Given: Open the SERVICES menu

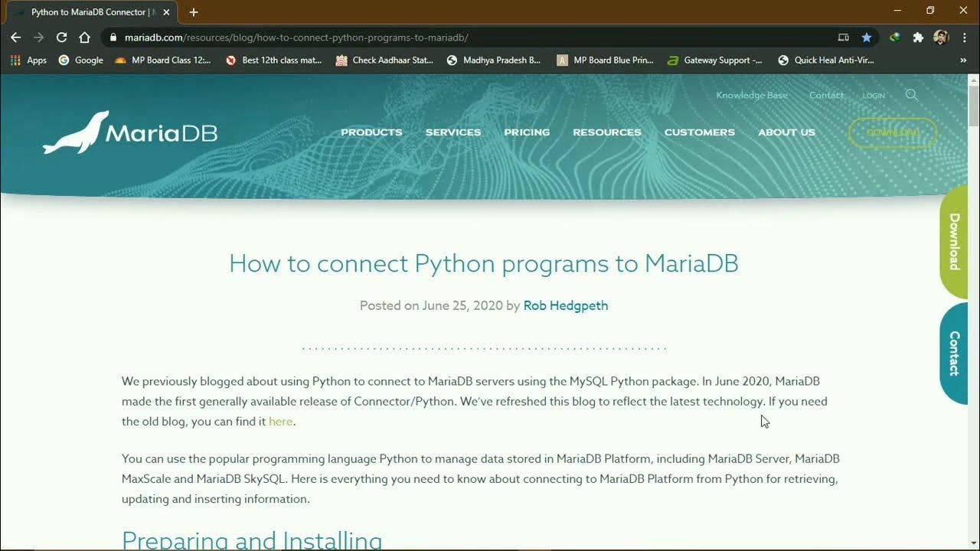Looking at the screenshot, I should [453, 132].
